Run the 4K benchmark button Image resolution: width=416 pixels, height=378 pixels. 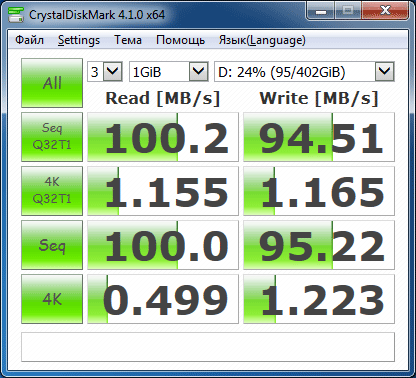pos(52,299)
